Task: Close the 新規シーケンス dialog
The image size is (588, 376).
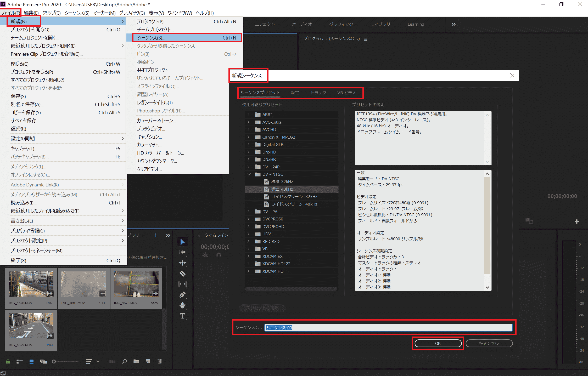Action: coord(512,76)
